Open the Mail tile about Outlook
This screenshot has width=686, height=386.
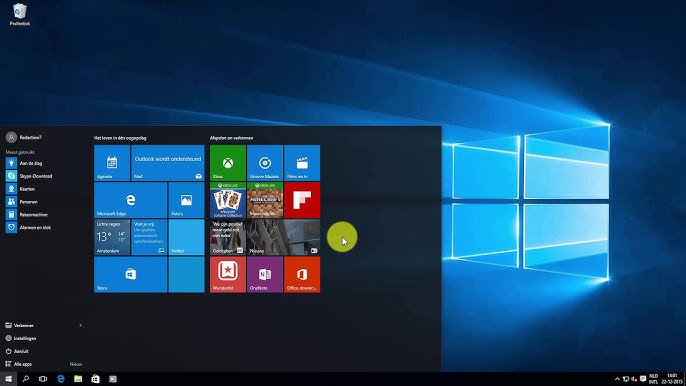(x=168, y=163)
